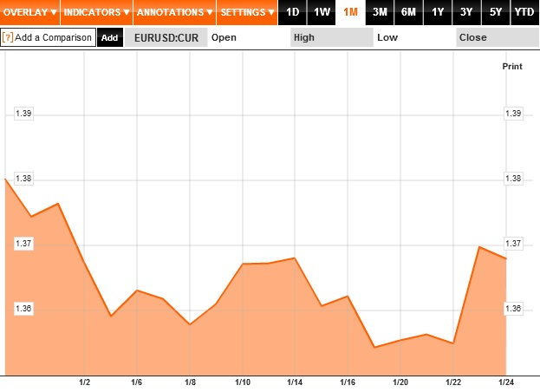Click the EURUSD:CUR ticker label
The width and height of the screenshot is (540, 392).
166,37
